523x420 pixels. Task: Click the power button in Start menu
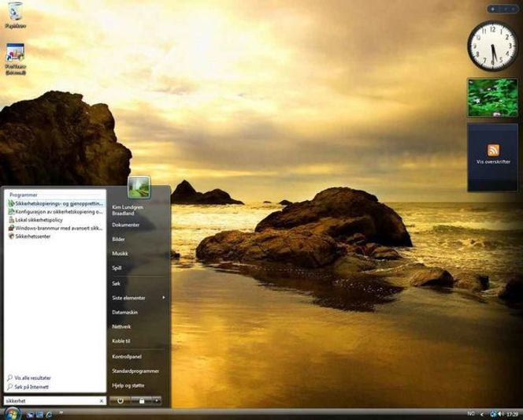pyautogui.click(x=121, y=400)
